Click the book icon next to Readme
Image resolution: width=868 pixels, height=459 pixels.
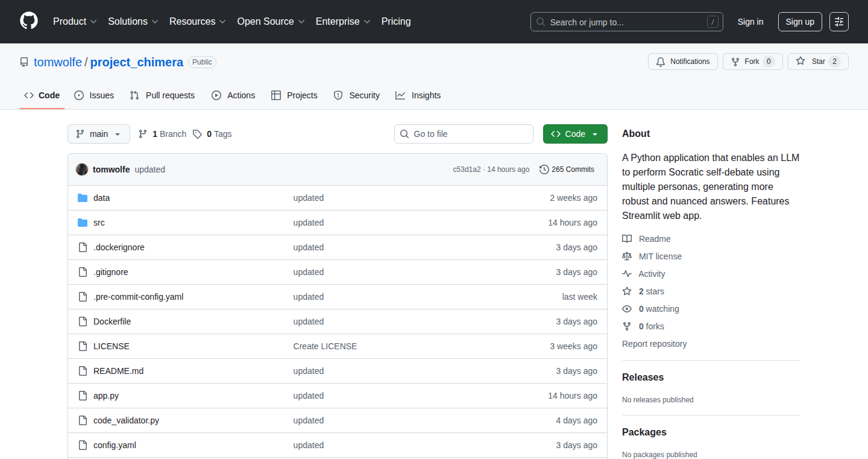point(627,239)
